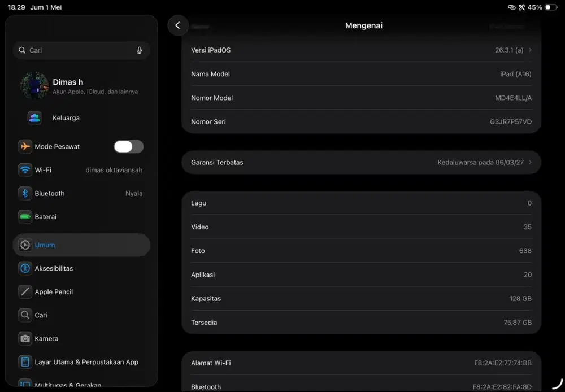Focus the Cari search field
The height and width of the screenshot is (392, 565).
tap(81, 50)
